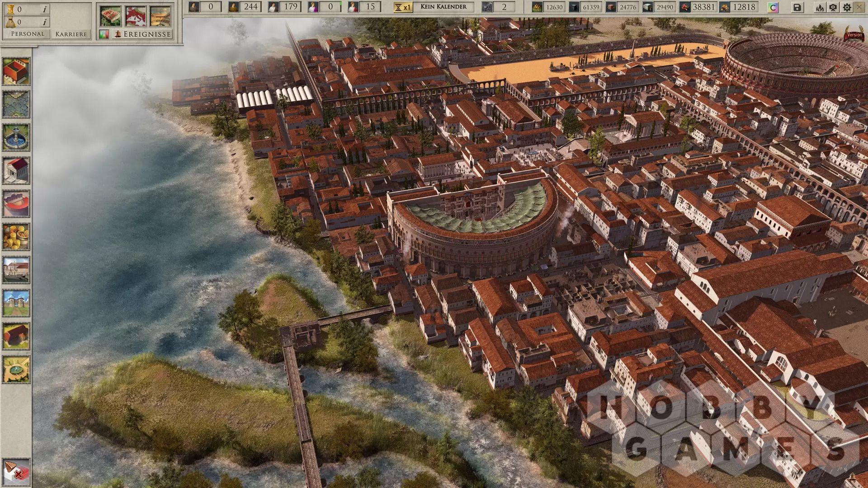Open the camera screenshot mode

tap(834, 7)
